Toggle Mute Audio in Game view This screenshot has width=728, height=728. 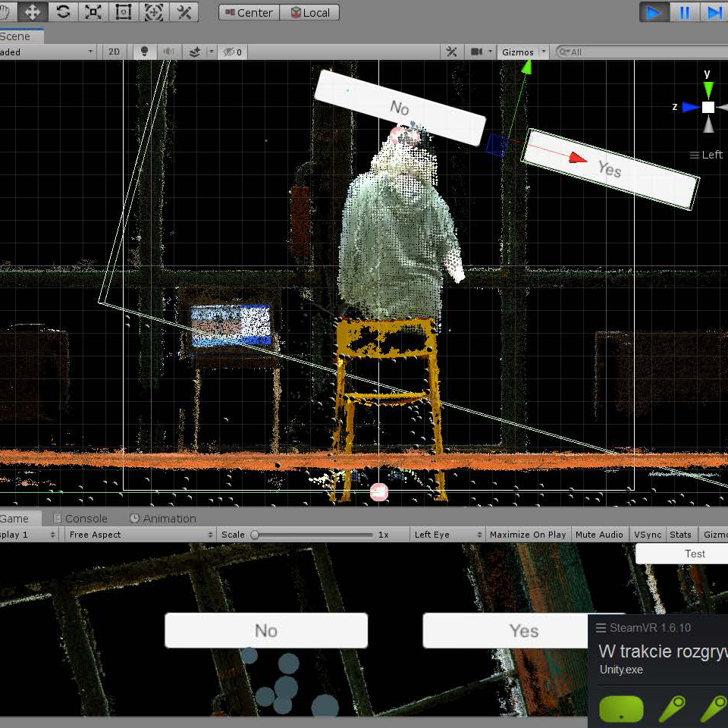click(x=599, y=535)
